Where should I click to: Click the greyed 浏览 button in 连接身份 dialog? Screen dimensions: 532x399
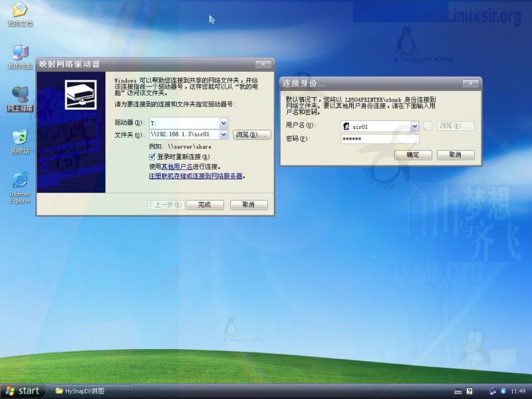456,126
